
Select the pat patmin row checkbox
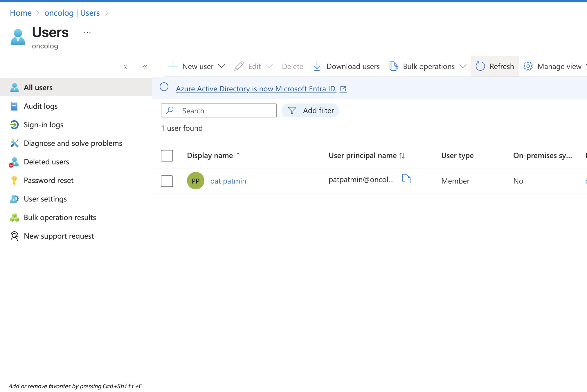(167, 181)
